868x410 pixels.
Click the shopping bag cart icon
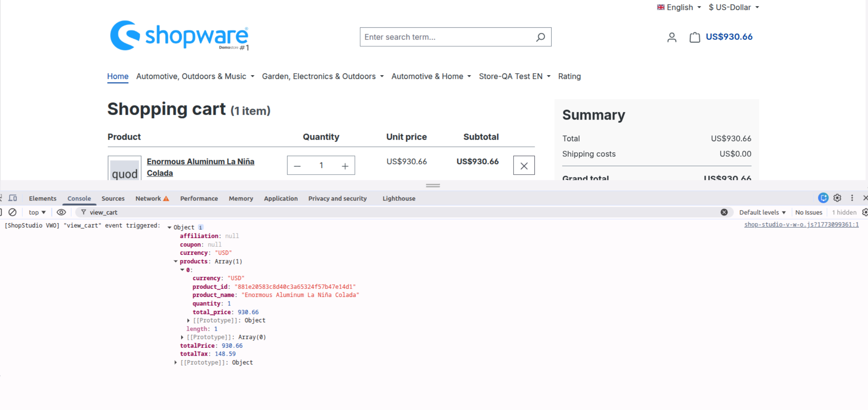[x=694, y=37]
